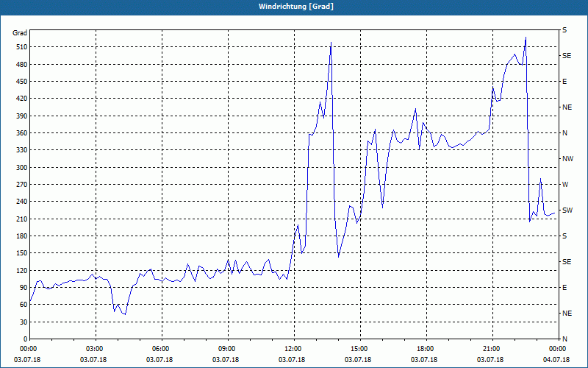588x368 pixels.
Task: Select the '06:00' time label
Action: pyautogui.click(x=159, y=349)
